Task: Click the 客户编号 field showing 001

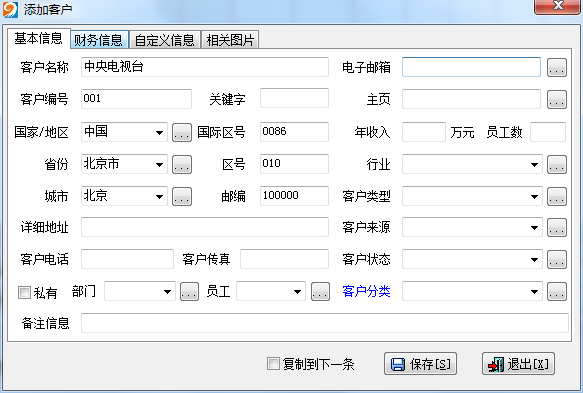Action: click(x=136, y=99)
